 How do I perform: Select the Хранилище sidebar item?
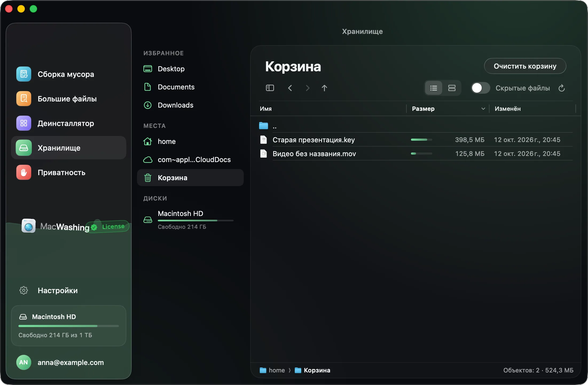pos(68,148)
